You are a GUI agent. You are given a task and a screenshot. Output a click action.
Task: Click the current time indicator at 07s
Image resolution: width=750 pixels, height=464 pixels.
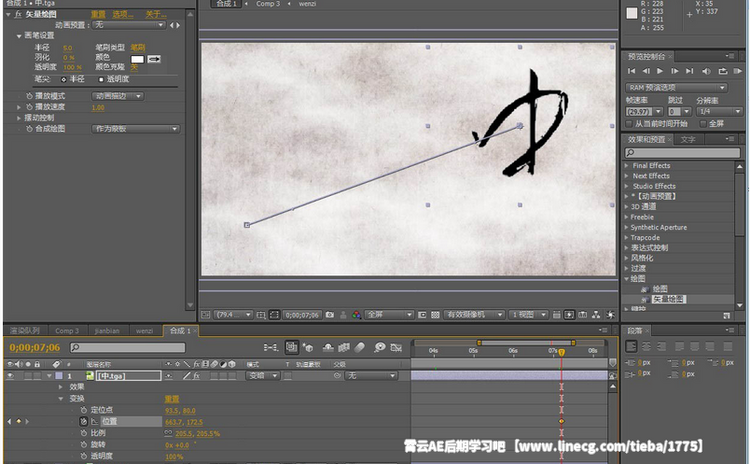(x=562, y=353)
